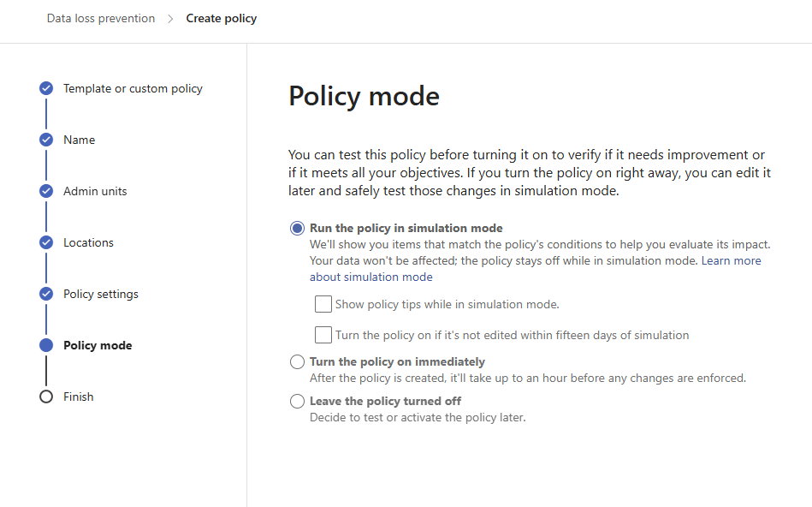Screen dimensions: 812x507
Task: Choose Turn the policy on immediately
Action: pyautogui.click(x=297, y=362)
